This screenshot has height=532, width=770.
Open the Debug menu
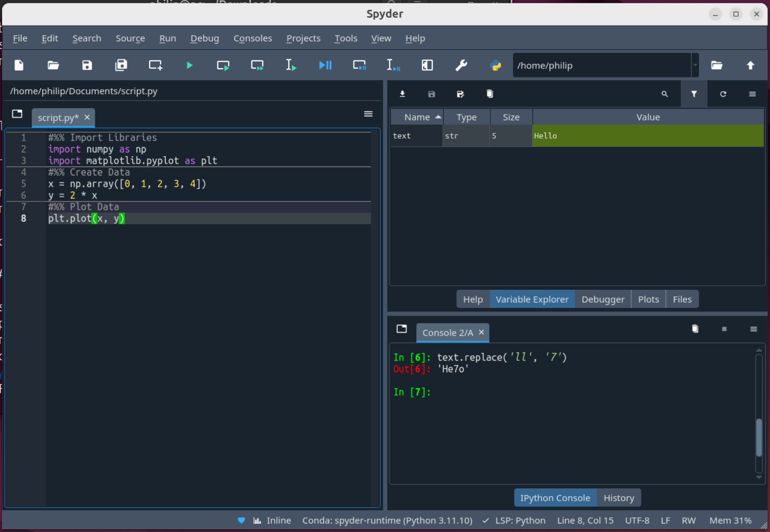coord(205,38)
